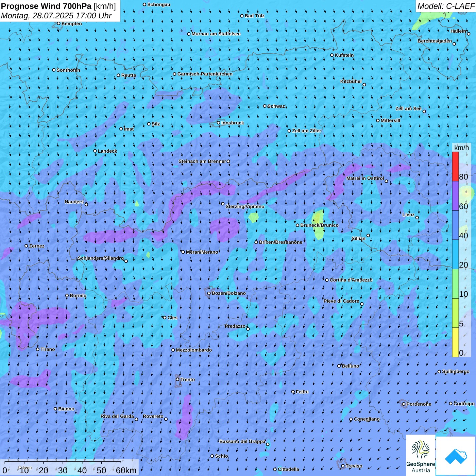Click the Schongau label
Viewport: 476px width, 476px height.
coord(159,4)
